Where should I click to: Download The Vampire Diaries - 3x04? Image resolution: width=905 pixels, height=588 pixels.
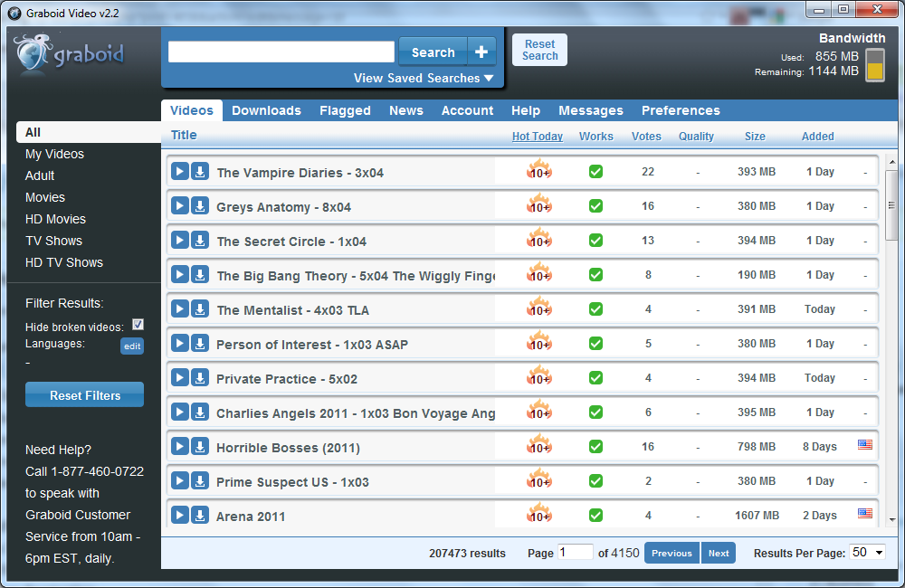pos(200,171)
